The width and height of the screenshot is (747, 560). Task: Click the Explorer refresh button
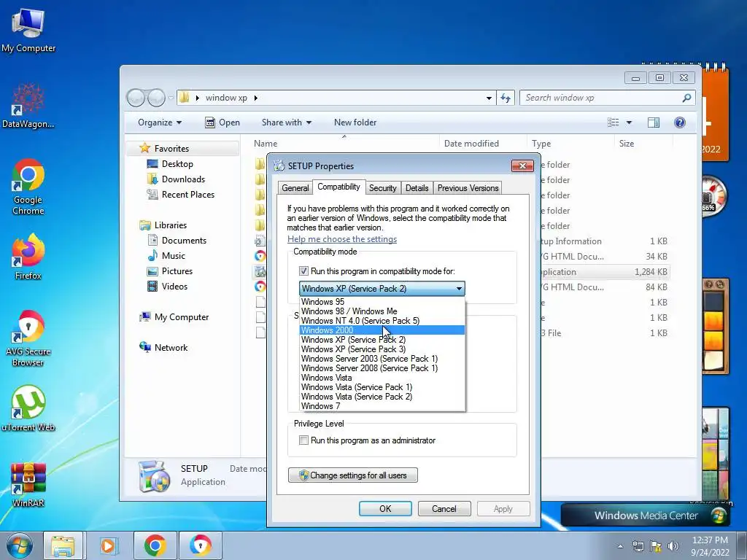(505, 98)
